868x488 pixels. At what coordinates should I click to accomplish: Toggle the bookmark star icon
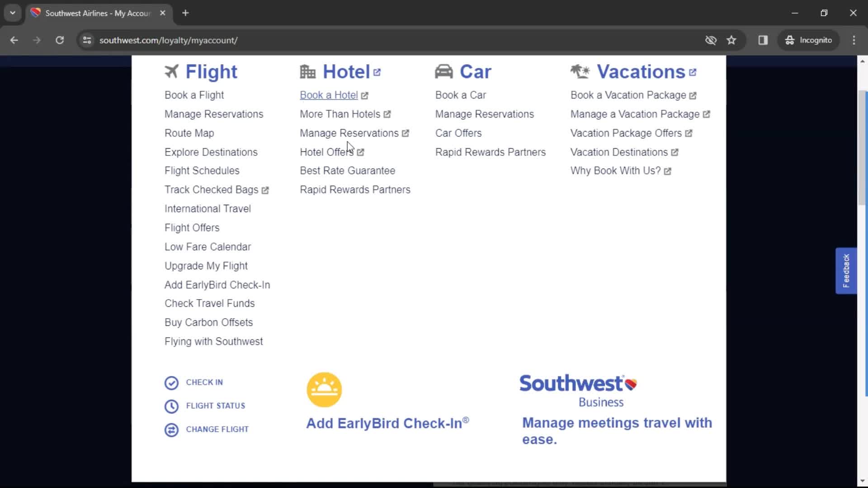731,40
